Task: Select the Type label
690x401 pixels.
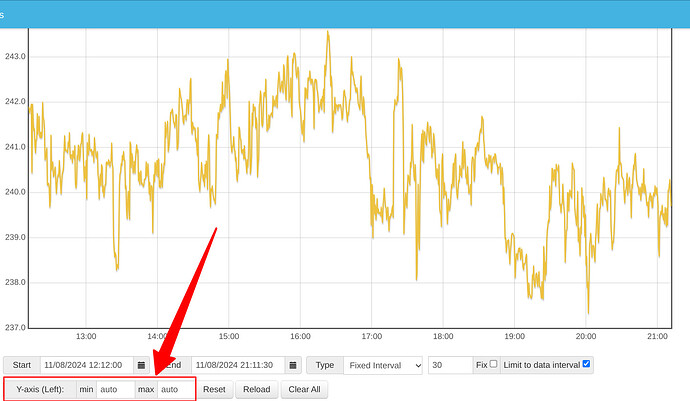Action: tap(325, 365)
